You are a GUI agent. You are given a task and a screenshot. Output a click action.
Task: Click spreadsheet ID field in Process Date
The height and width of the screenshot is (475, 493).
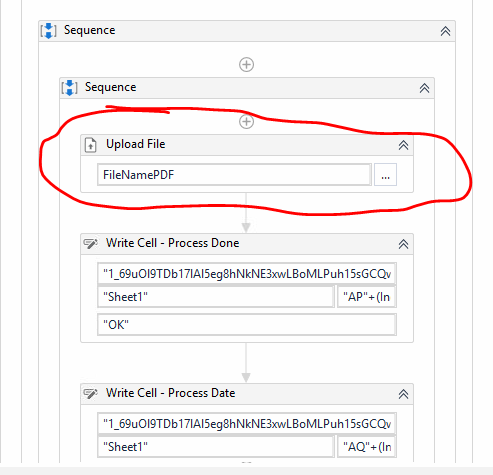point(247,424)
